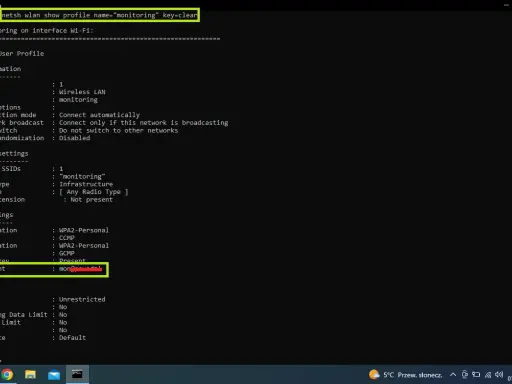Click the 'Default' cost source value
This screenshot has width=512, height=384.
coord(72,338)
